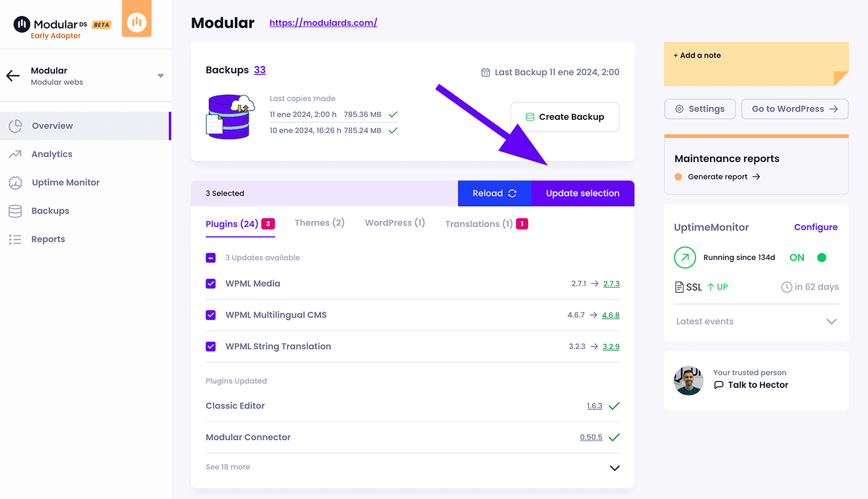Click the clock icon beside in 62 days
Viewport: 868px width, 499px height.
[x=786, y=287]
